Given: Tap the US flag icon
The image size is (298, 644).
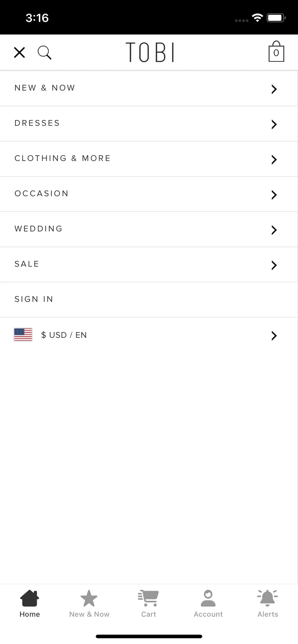Looking at the screenshot, I should 23,335.
